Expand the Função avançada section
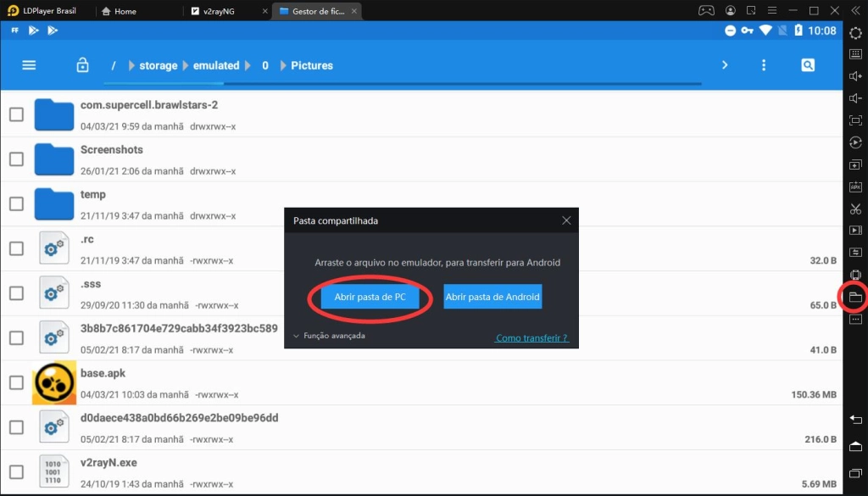 pyautogui.click(x=329, y=336)
